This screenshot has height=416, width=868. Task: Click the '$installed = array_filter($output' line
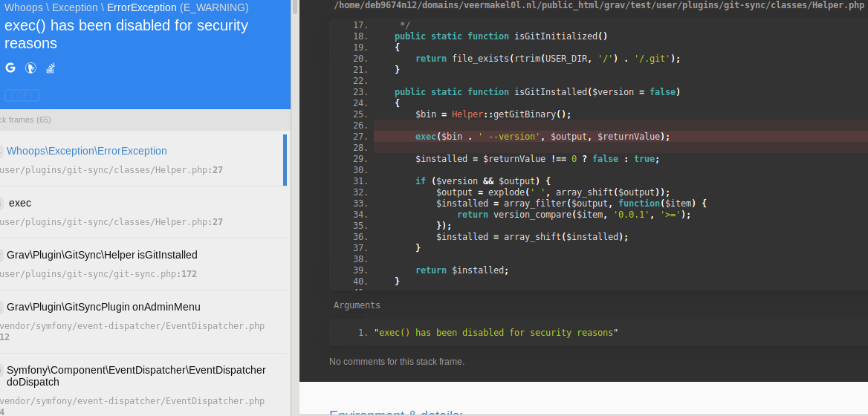click(571, 204)
